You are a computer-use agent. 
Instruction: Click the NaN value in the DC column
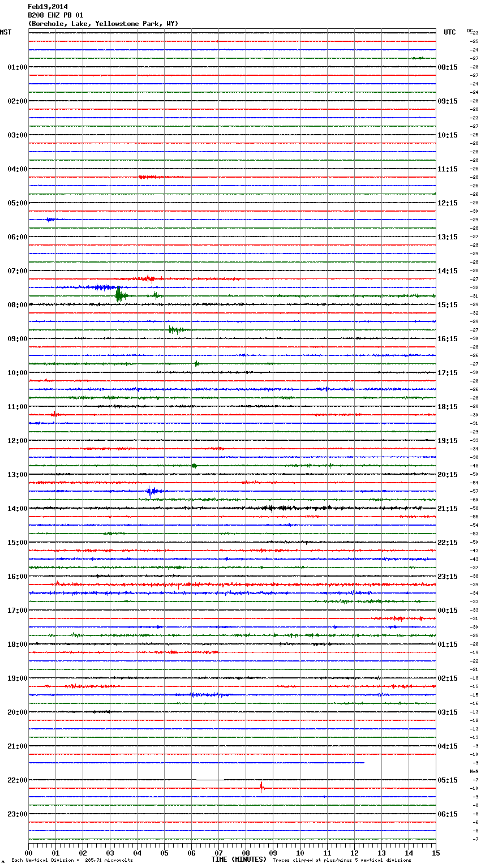[x=474, y=771]
